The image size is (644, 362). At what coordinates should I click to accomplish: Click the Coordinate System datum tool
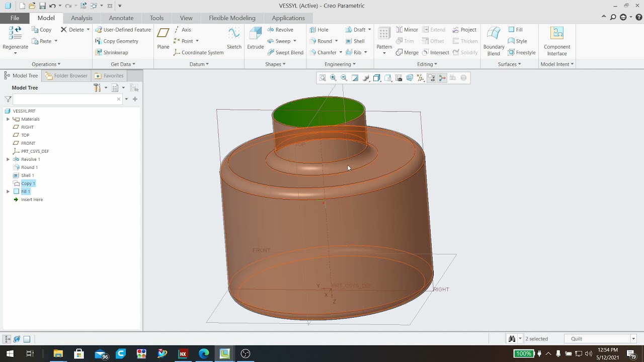[x=198, y=52]
